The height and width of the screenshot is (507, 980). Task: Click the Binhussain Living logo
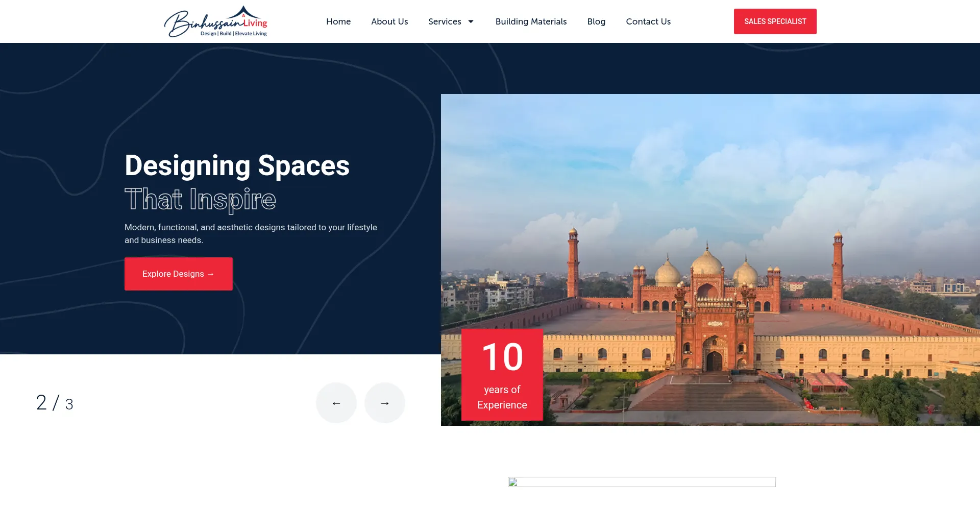click(x=215, y=21)
